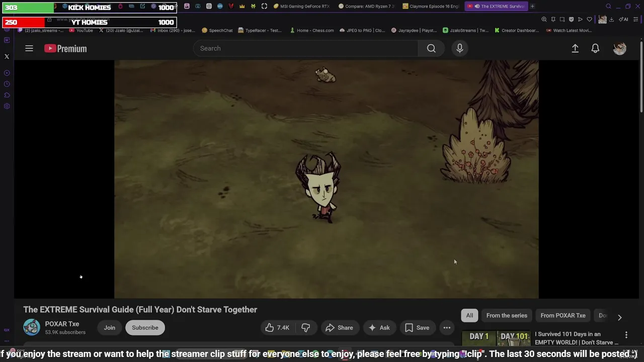Open the YouTube account avatar menu

tap(620, 48)
